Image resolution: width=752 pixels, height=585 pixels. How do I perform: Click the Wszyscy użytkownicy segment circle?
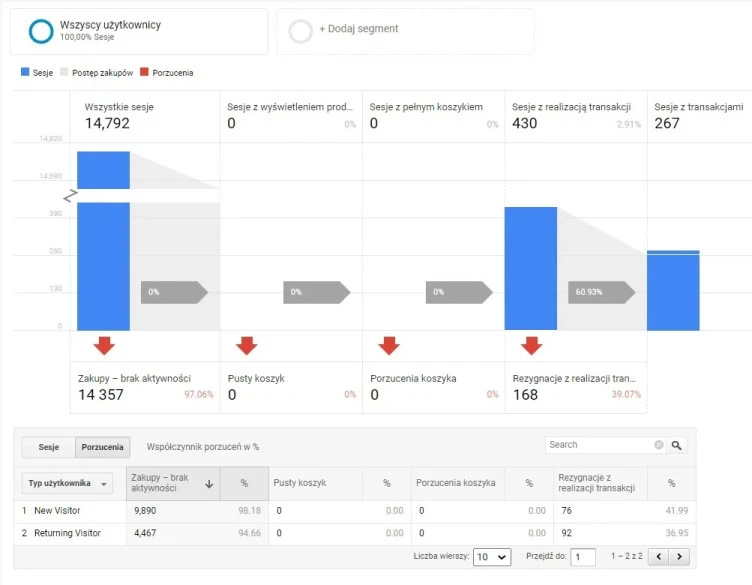41,31
